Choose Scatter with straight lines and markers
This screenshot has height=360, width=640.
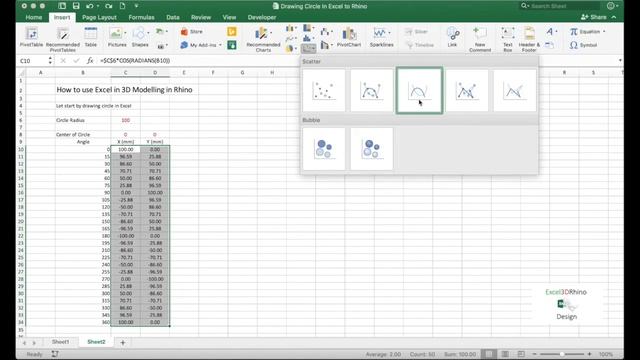467,91
